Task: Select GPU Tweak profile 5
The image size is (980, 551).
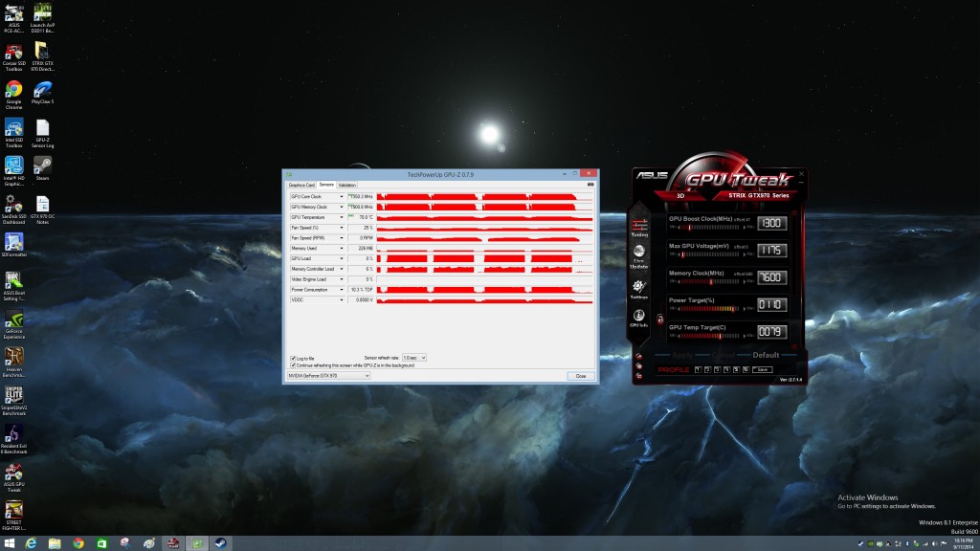Action: tap(736, 370)
